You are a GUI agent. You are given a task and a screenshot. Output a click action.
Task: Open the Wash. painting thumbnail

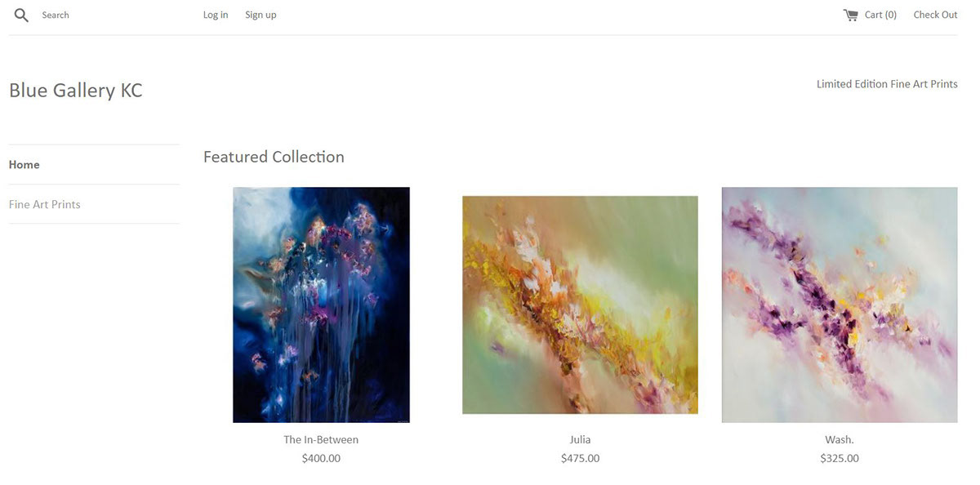[x=840, y=305]
